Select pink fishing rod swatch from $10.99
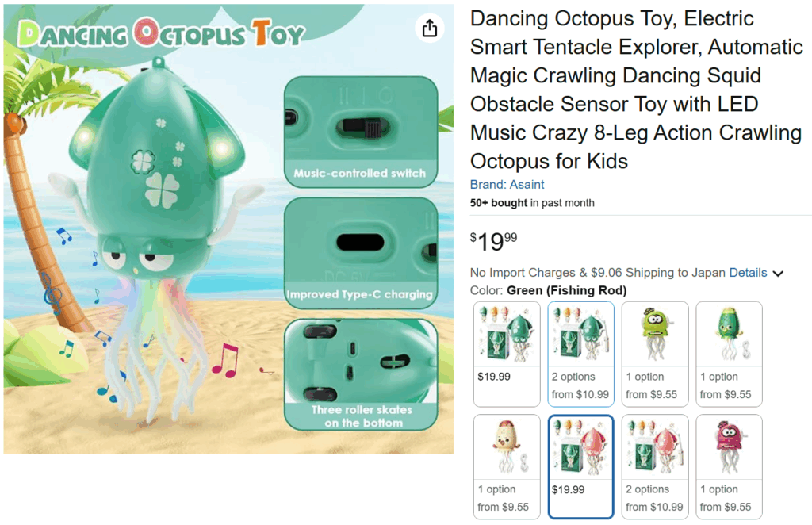The width and height of the screenshot is (812, 525). (654, 466)
